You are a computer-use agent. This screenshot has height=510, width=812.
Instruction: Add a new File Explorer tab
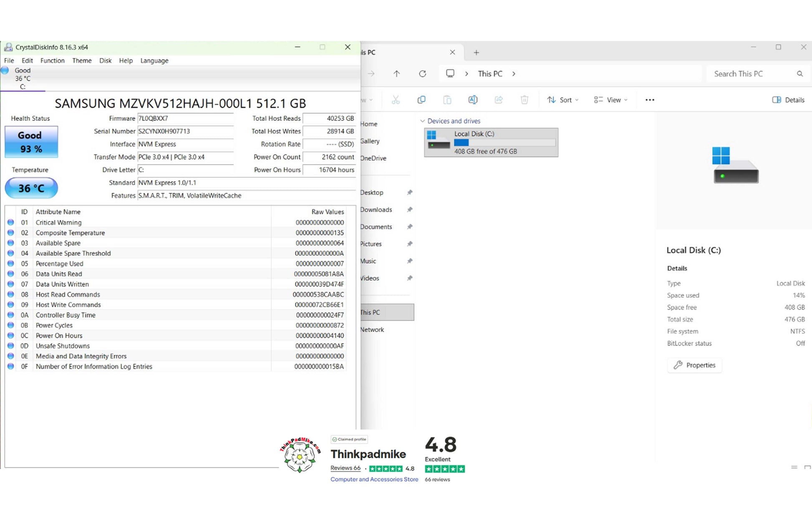click(476, 53)
